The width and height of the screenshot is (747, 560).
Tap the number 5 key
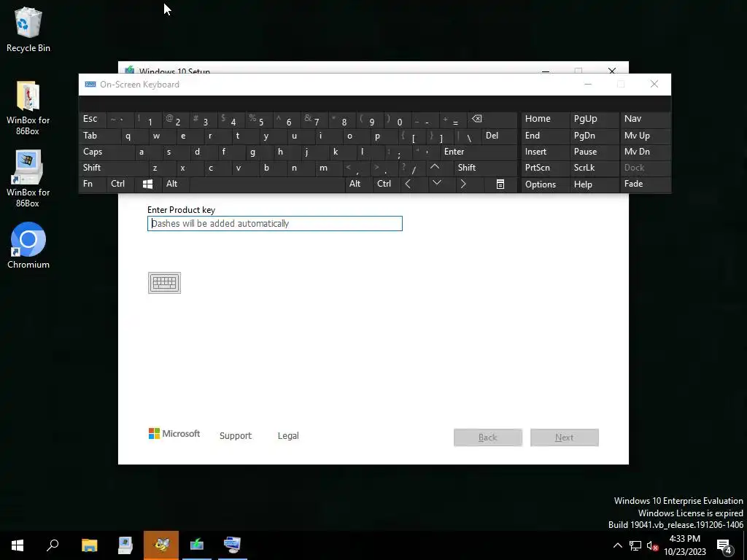coord(260,120)
